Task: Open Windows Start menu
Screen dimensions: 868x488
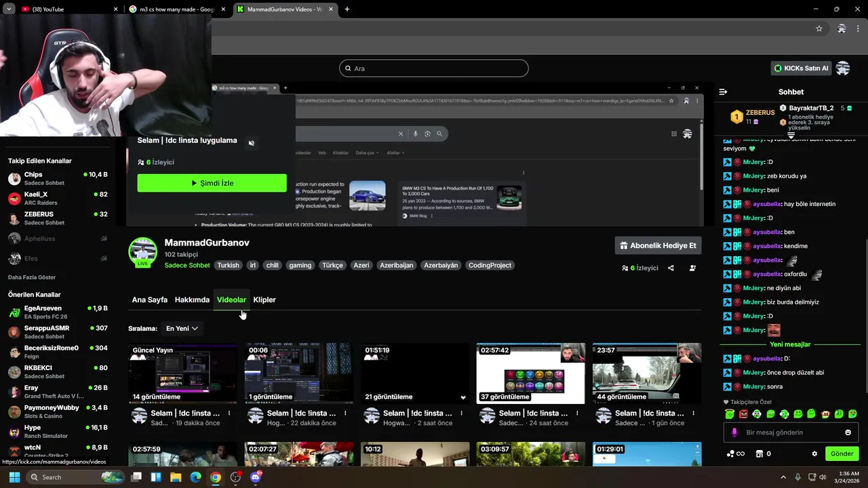Action: [14, 477]
